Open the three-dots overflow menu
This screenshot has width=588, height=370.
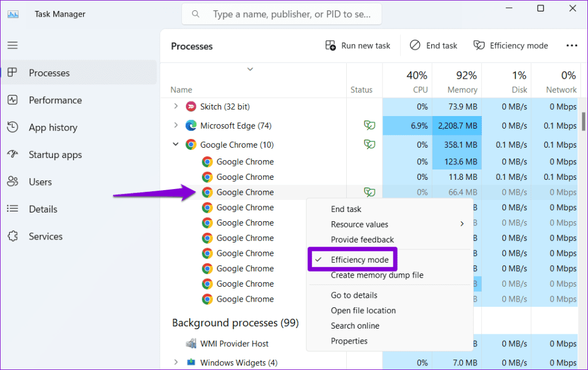[x=571, y=45]
